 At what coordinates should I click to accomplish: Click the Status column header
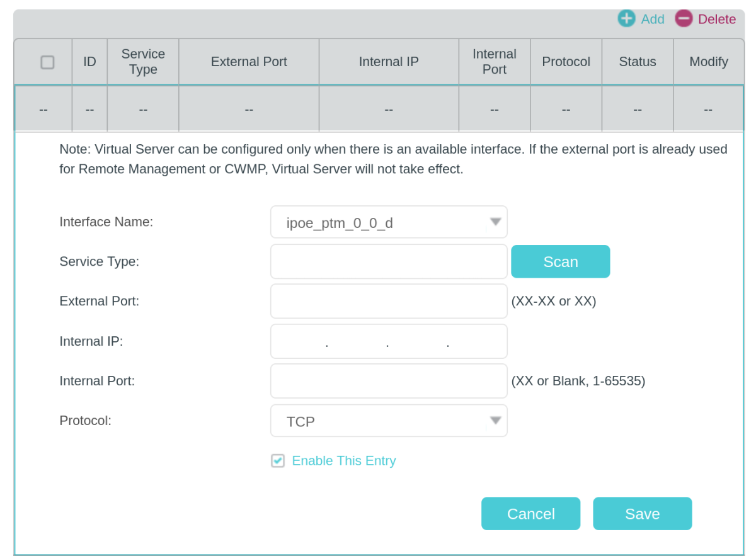tap(637, 61)
